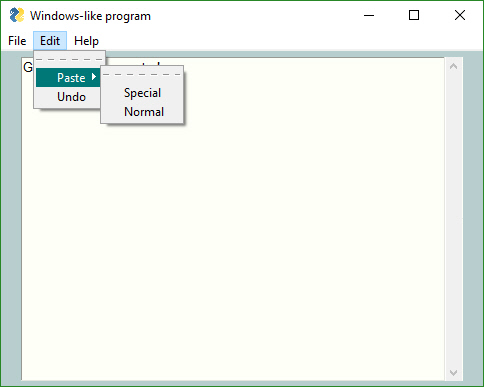
Task: Click the scrollbar up arrow
Action: point(453,66)
